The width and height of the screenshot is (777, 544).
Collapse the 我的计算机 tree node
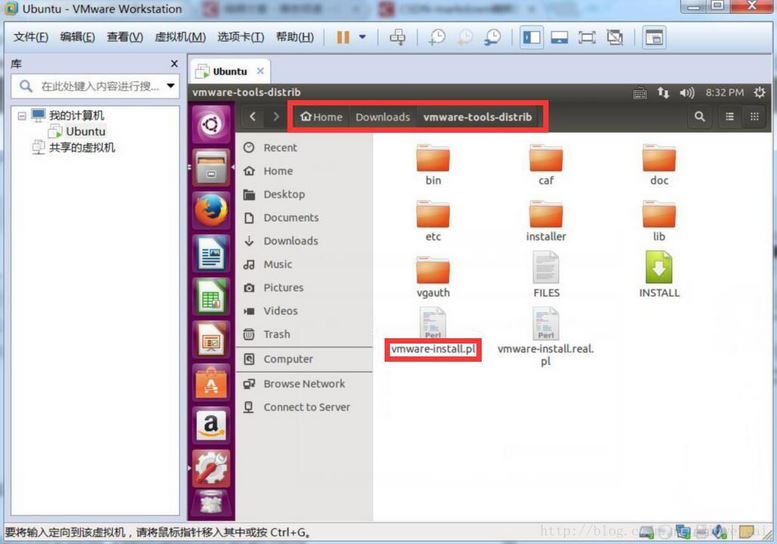pos(23,116)
